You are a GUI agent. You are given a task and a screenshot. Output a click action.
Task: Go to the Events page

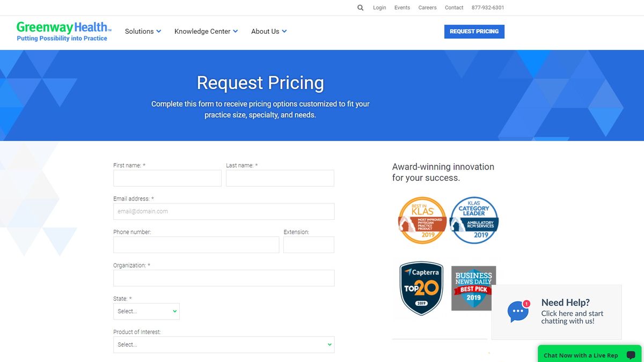click(x=402, y=8)
